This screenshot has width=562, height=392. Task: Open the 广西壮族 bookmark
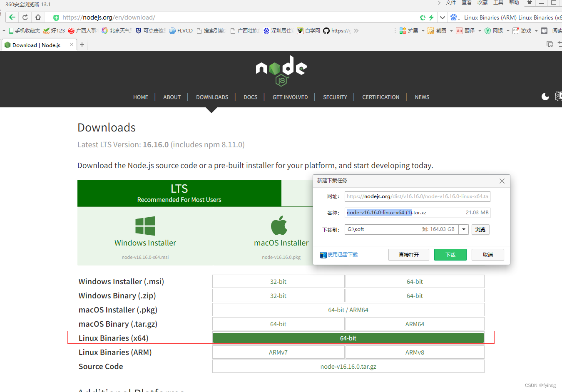[x=245, y=31]
